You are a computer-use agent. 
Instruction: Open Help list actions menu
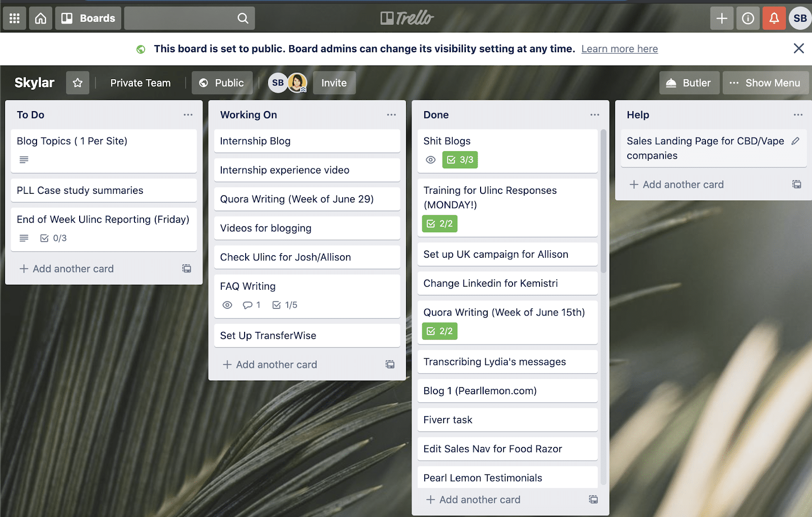798,115
